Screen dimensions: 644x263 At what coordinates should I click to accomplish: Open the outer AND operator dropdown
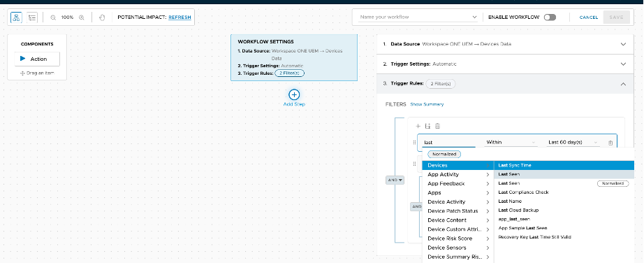click(395, 180)
